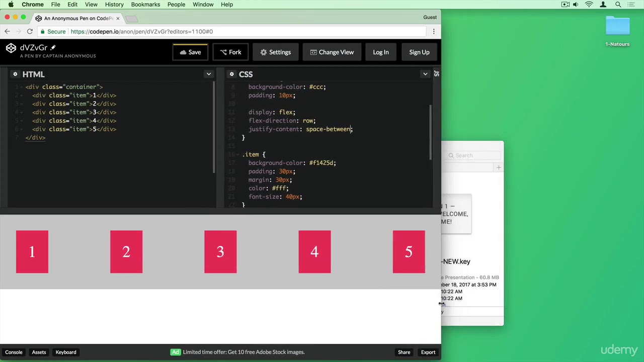Open the Apple menu
This screenshot has height=362, width=644.
click(x=11, y=5)
